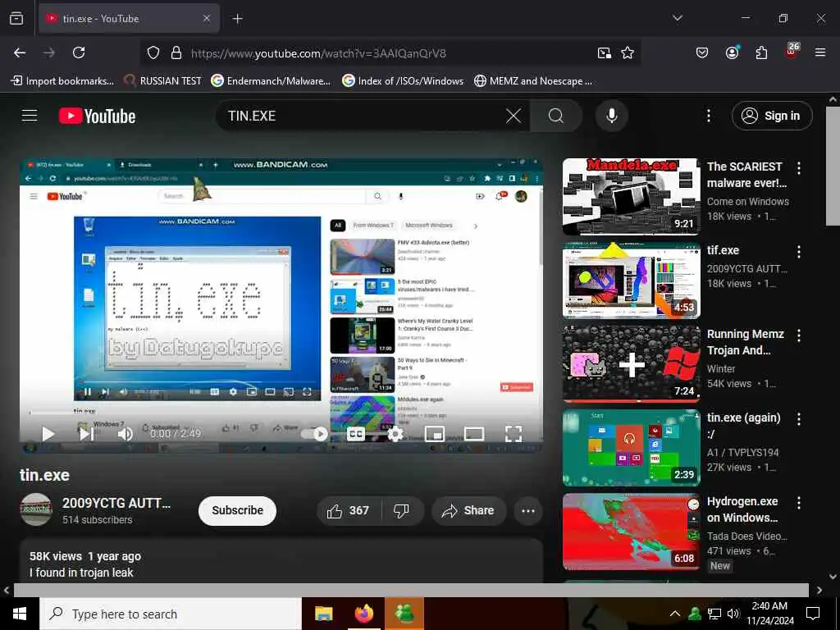Open the Import bookmarks toolbar item
This screenshot has width=840, height=630.
point(62,81)
